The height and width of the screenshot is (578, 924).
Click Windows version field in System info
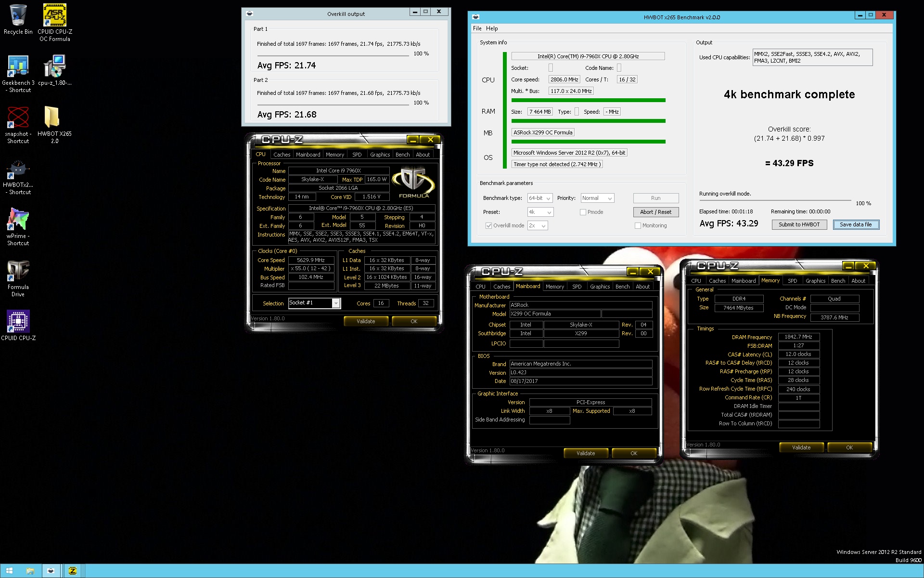(569, 153)
